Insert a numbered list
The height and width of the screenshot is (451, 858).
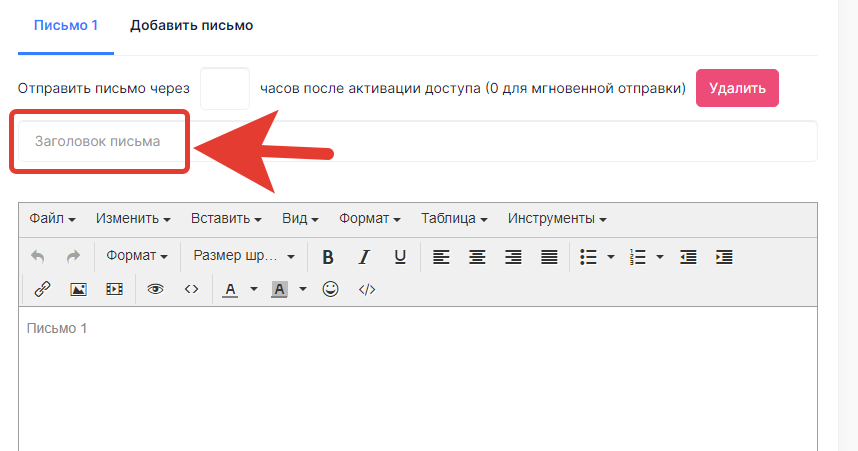(637, 257)
